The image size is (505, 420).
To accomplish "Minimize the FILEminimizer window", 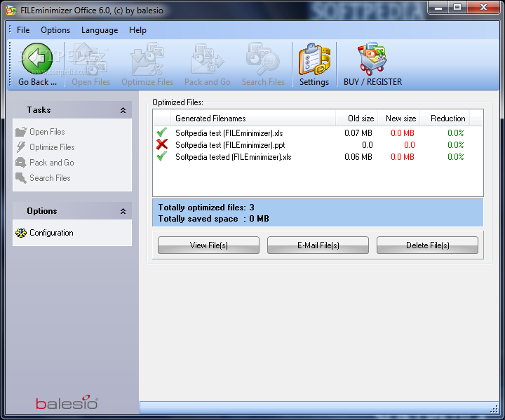I will [438, 7].
